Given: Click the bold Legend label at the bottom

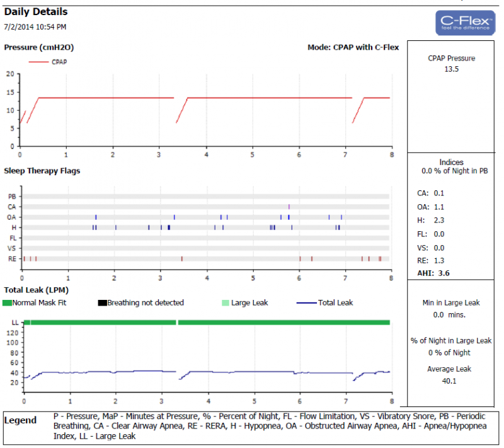Looking at the screenshot, I should click(20, 420).
